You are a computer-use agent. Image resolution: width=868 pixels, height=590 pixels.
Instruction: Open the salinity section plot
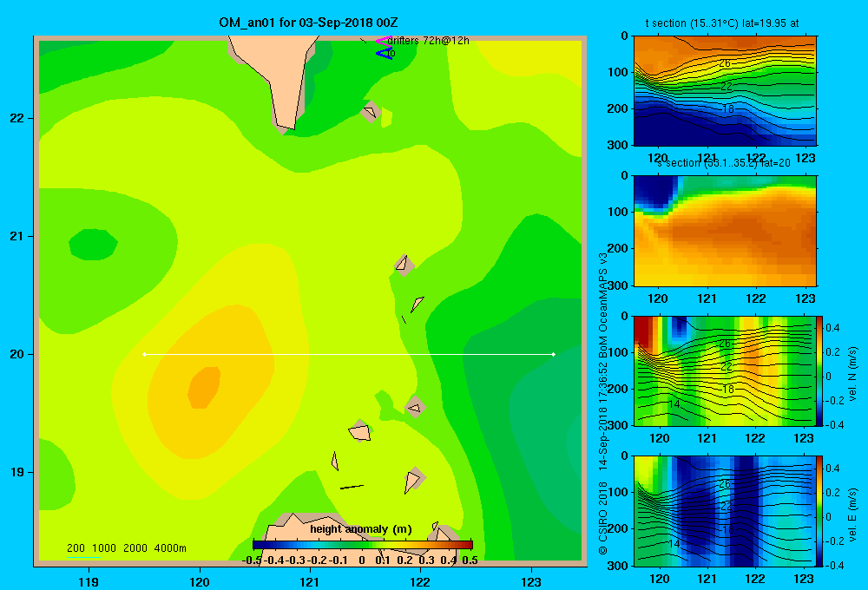click(725, 231)
